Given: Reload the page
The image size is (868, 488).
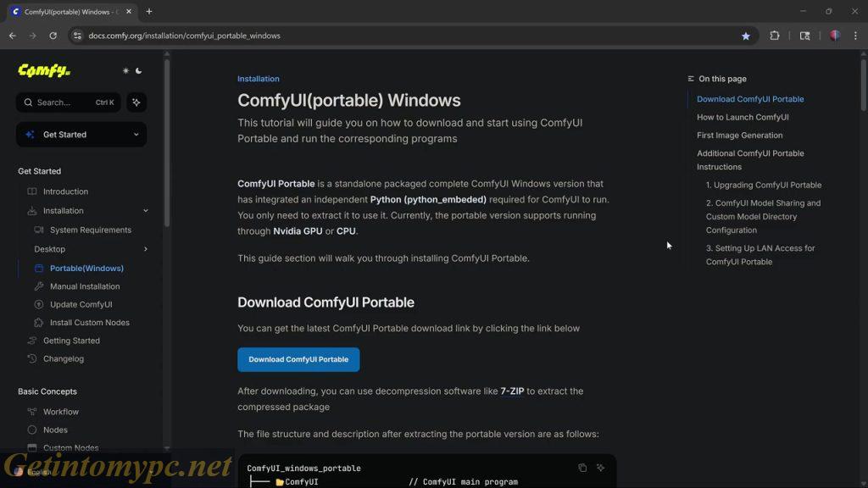Looking at the screenshot, I should 53,36.
